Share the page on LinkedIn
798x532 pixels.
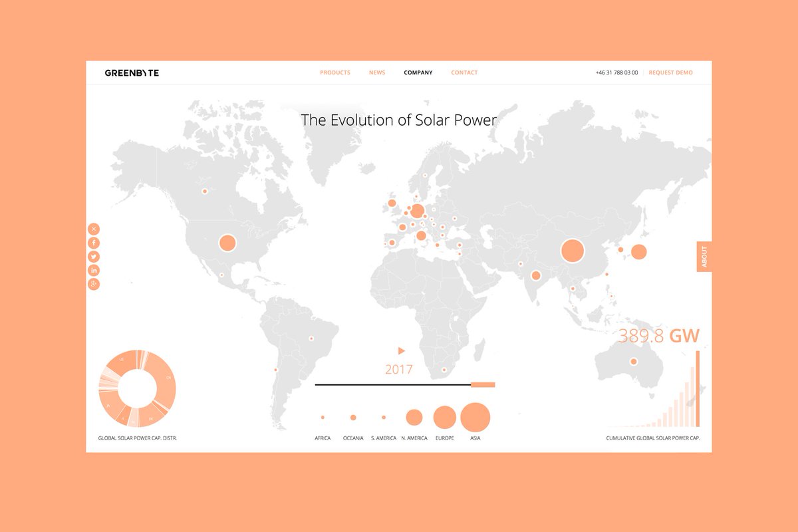pos(94,270)
